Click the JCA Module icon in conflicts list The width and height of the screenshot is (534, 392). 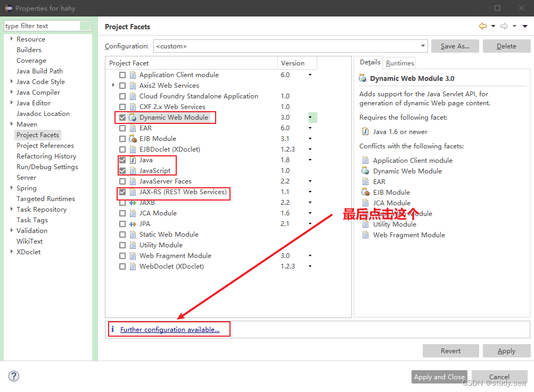[x=365, y=203]
